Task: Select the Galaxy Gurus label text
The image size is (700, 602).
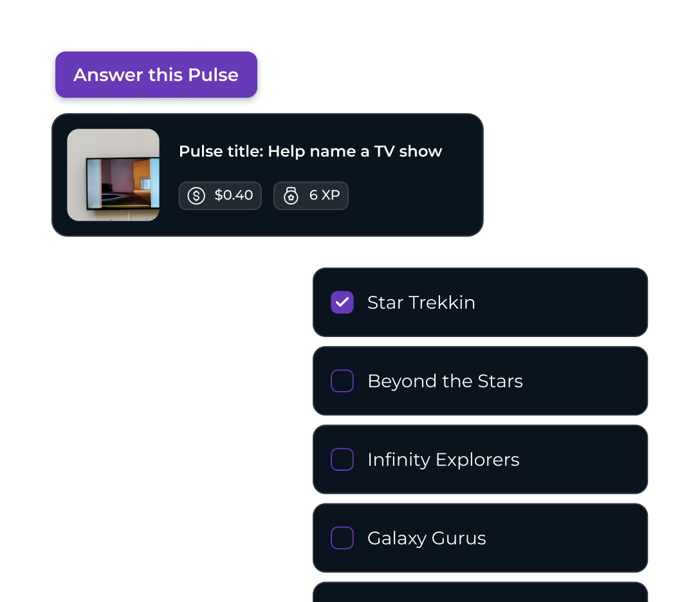Action: 427,538
